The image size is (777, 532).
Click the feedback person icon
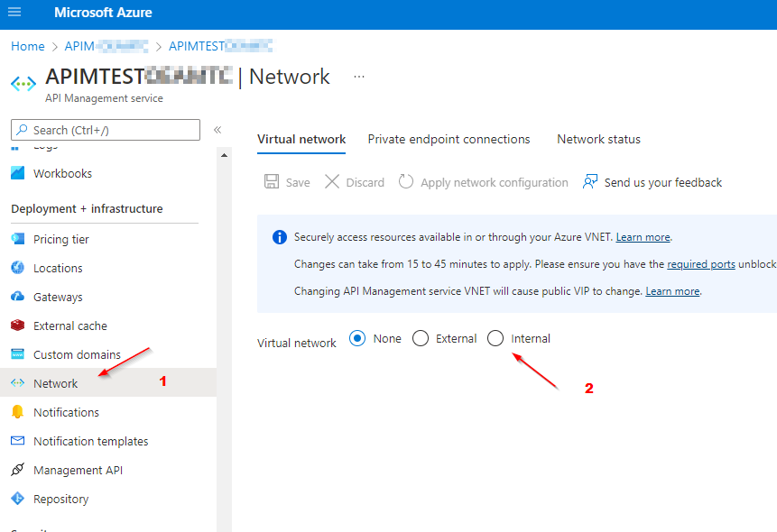pos(589,181)
